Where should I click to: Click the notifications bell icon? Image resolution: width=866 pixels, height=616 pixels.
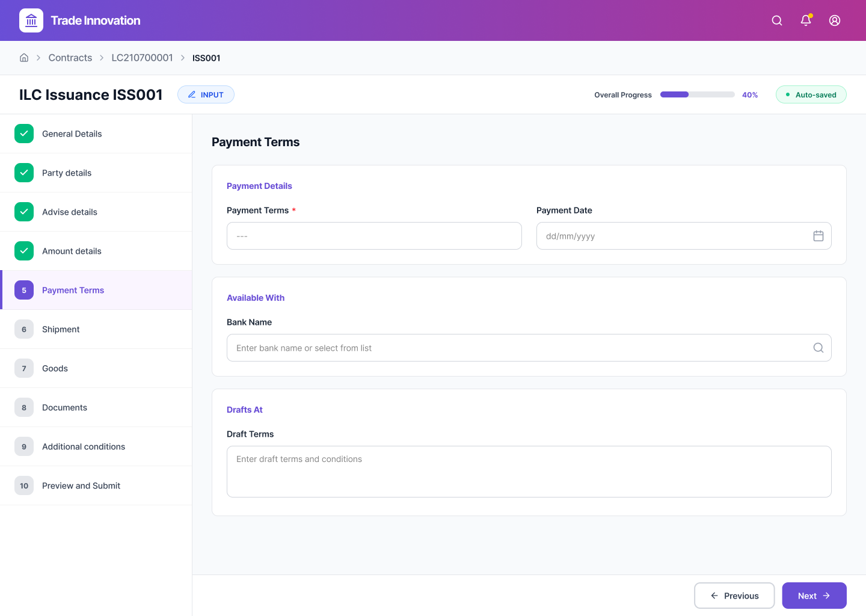(x=805, y=20)
